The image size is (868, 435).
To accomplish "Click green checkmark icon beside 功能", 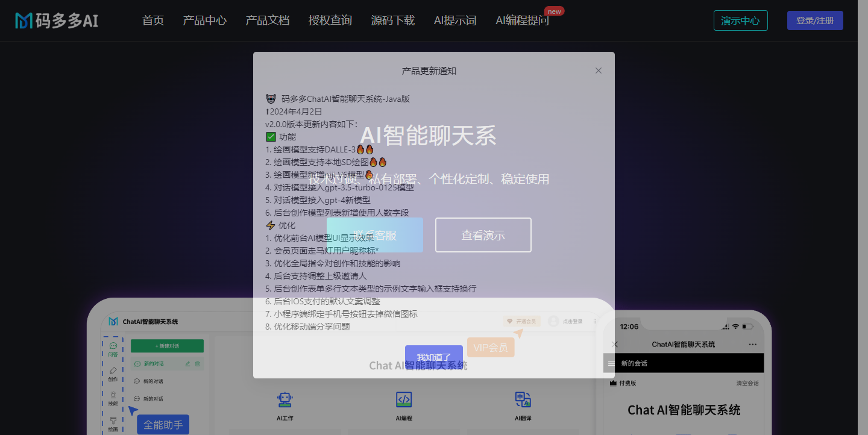I will tap(271, 137).
